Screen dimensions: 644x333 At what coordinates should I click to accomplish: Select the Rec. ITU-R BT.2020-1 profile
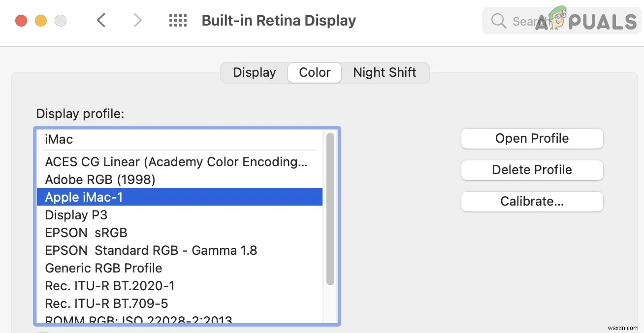pyautogui.click(x=110, y=286)
